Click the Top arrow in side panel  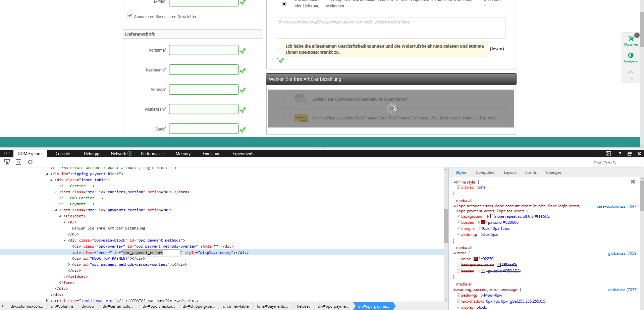tap(631, 72)
